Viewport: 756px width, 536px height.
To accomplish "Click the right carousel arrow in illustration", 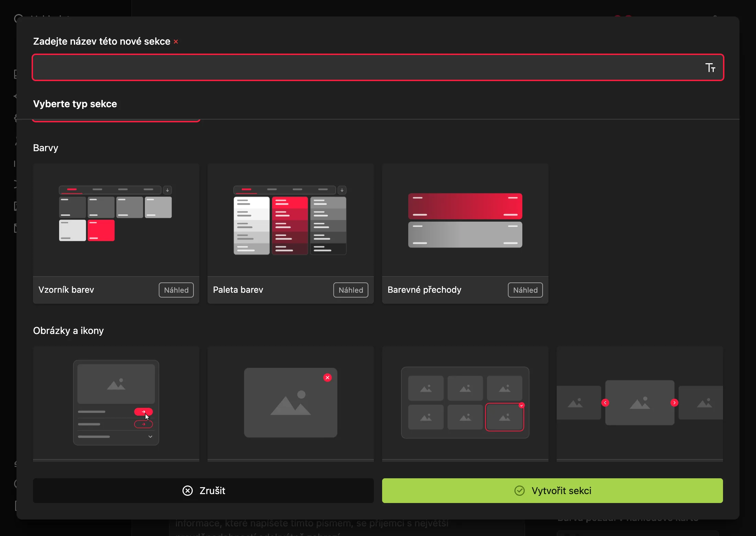I will (x=675, y=403).
